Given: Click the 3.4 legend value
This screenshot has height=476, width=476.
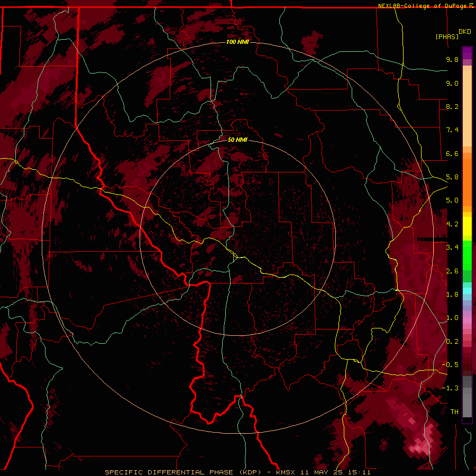Looking at the screenshot, I should [x=452, y=248].
